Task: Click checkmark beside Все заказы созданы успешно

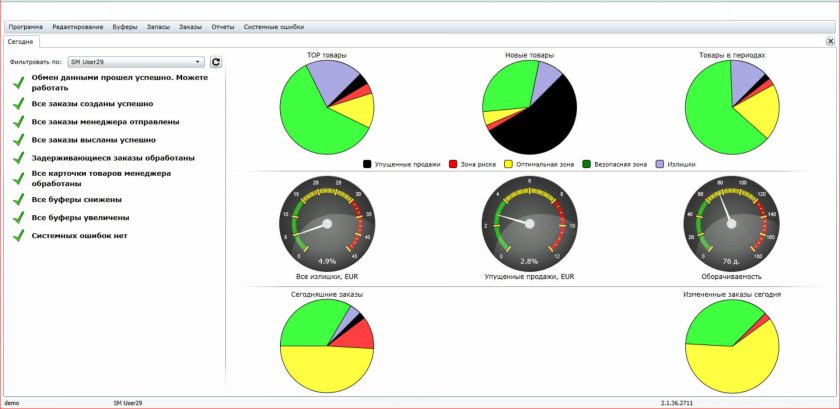Action: coord(19,104)
